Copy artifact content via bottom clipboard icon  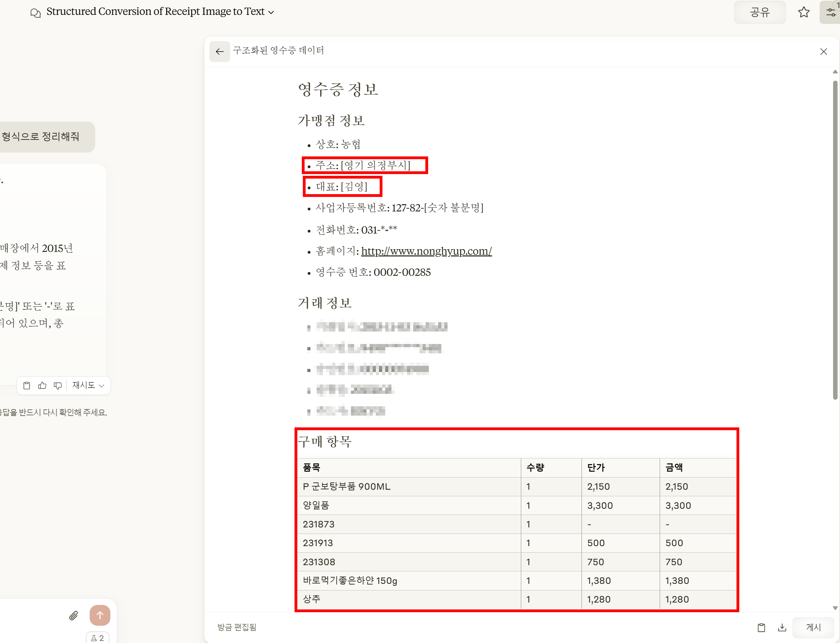pyautogui.click(x=761, y=627)
